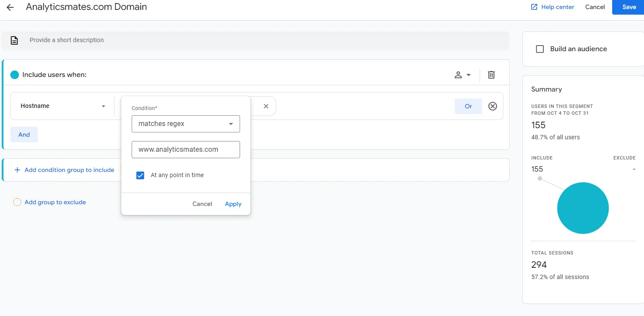Click the Or button
The image size is (644, 316).
point(468,106)
